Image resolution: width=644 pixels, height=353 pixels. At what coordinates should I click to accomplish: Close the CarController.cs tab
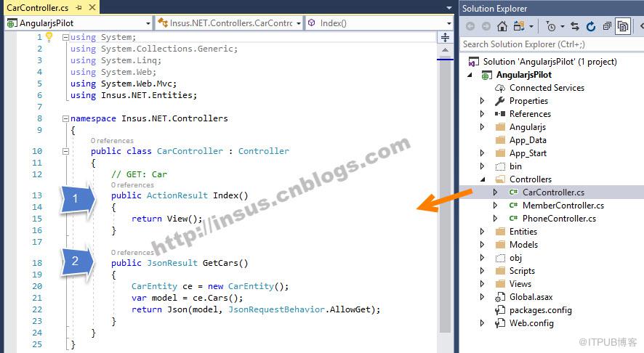pos(92,7)
